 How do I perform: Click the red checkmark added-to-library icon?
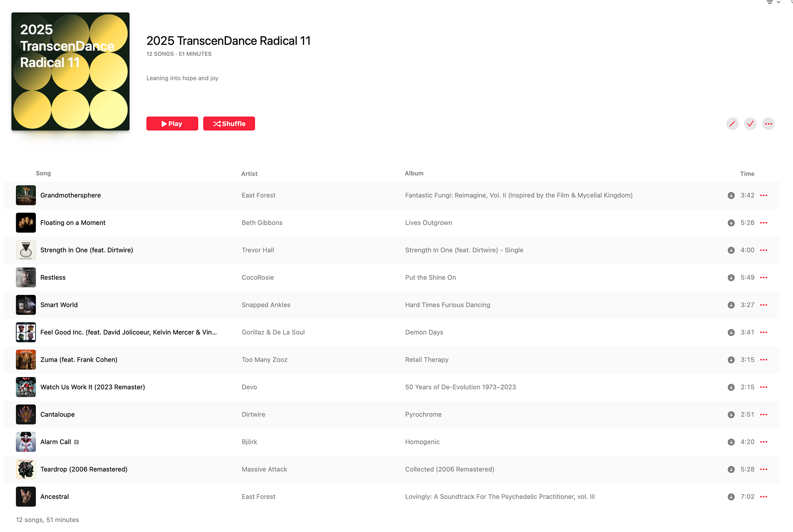coord(750,124)
